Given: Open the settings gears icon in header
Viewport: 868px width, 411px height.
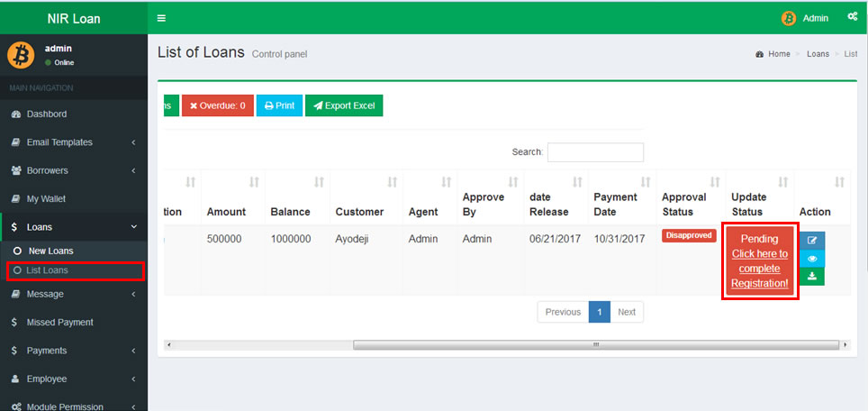Looking at the screenshot, I should pos(852,17).
